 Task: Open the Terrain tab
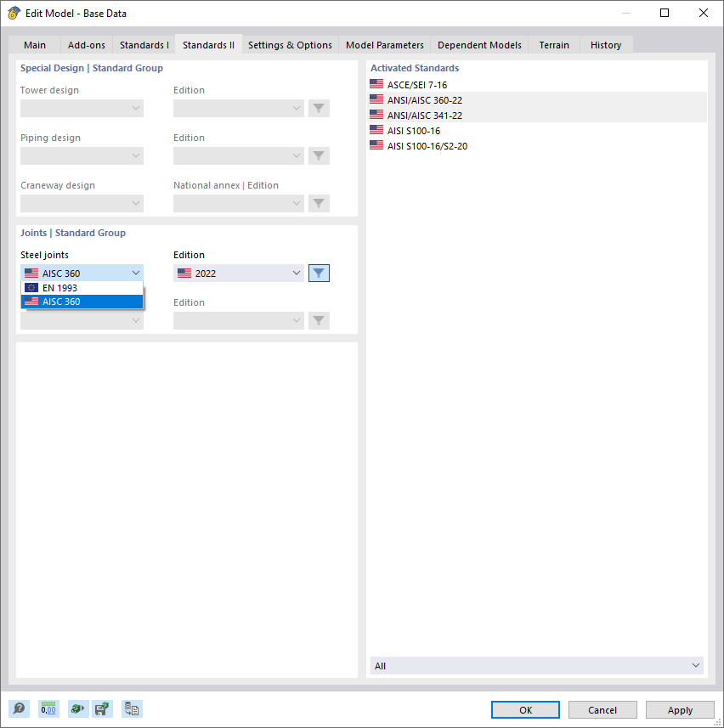(x=554, y=44)
